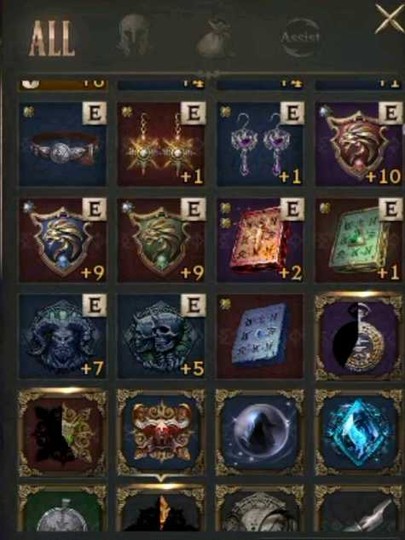Image resolution: width=405 pixels, height=540 pixels.
Task: Select the skull medallion +5
Action: pyautogui.click(x=161, y=336)
